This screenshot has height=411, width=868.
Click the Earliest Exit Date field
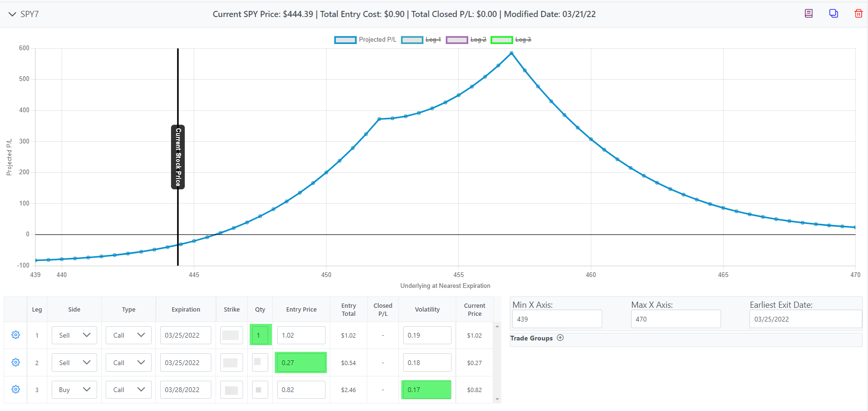click(x=805, y=319)
